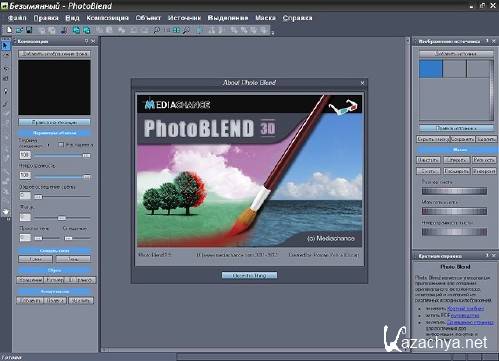Open the Вид menu
Image resolution: width=499 pixels, height=361 pixels.
(72, 18)
